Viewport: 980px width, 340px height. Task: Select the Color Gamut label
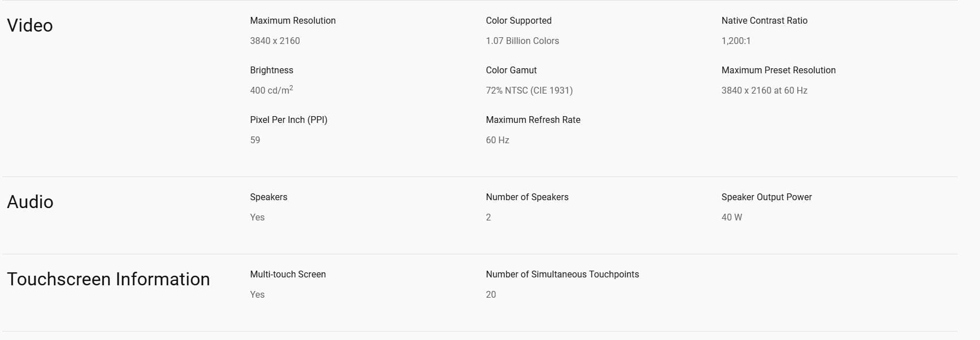click(511, 70)
